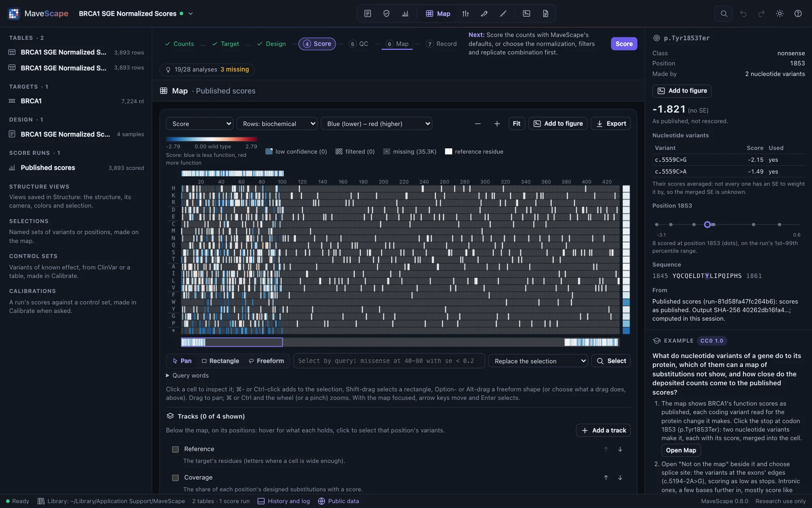
Task: Choose the Pan drag mode
Action: pos(182,361)
